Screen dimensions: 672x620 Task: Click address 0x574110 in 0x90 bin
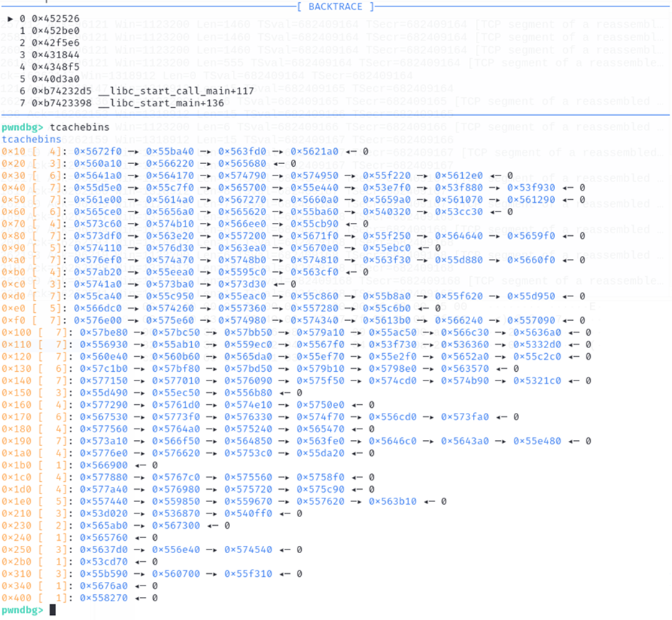pyautogui.click(x=98, y=248)
